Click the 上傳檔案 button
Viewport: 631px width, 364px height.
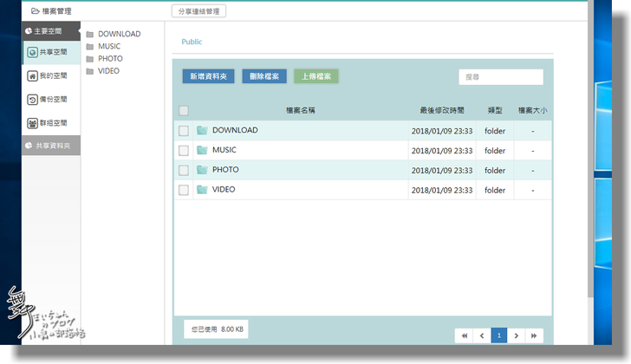[316, 76]
